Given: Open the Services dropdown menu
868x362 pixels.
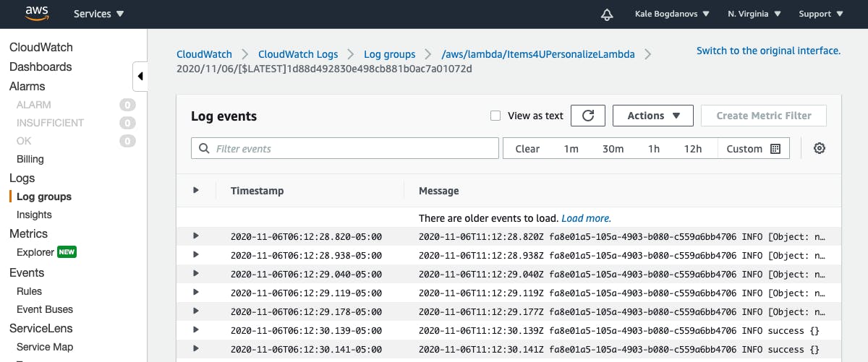Looking at the screenshot, I should pos(99,14).
